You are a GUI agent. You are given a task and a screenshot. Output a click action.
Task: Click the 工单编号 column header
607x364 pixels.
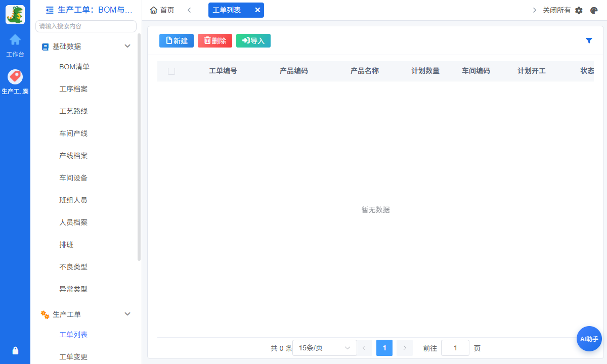click(x=223, y=71)
